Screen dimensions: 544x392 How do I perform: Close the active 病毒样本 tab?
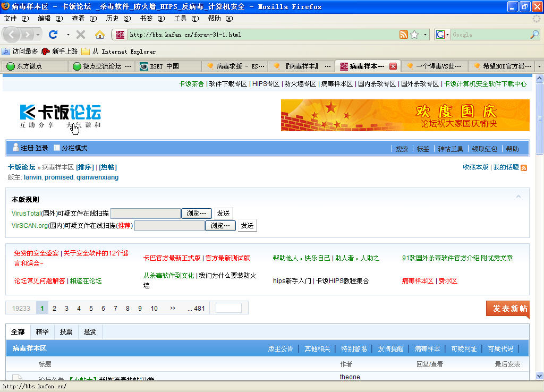[x=393, y=66]
